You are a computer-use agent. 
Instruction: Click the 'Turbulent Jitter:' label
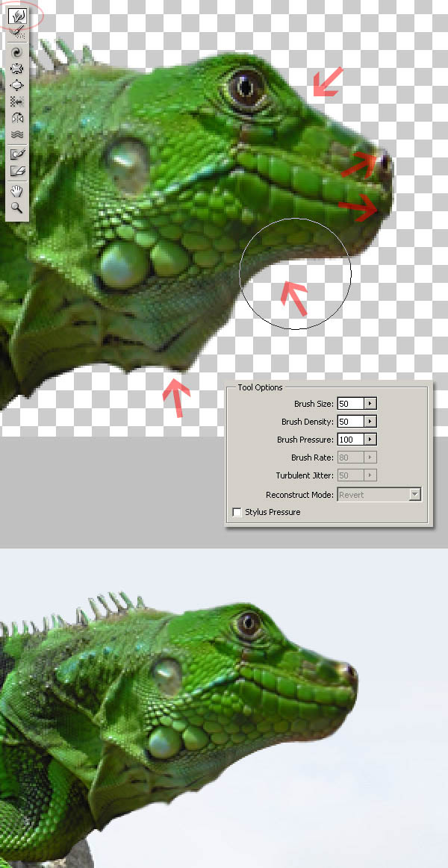coord(305,475)
